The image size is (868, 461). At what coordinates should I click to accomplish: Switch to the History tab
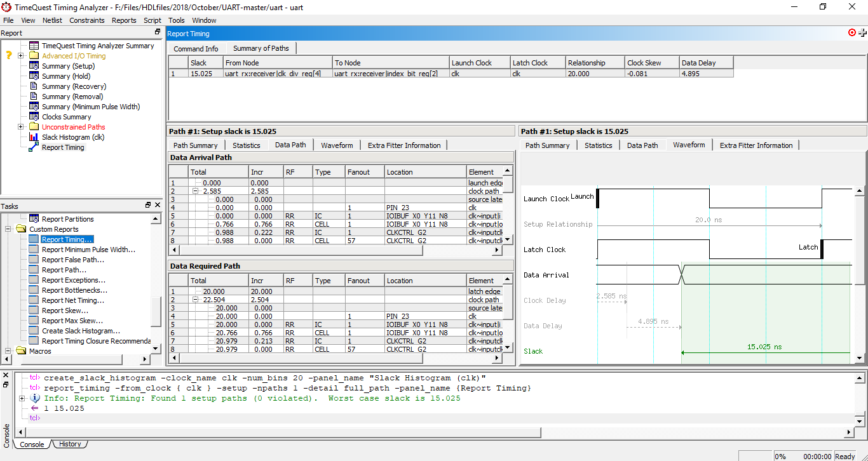point(70,444)
